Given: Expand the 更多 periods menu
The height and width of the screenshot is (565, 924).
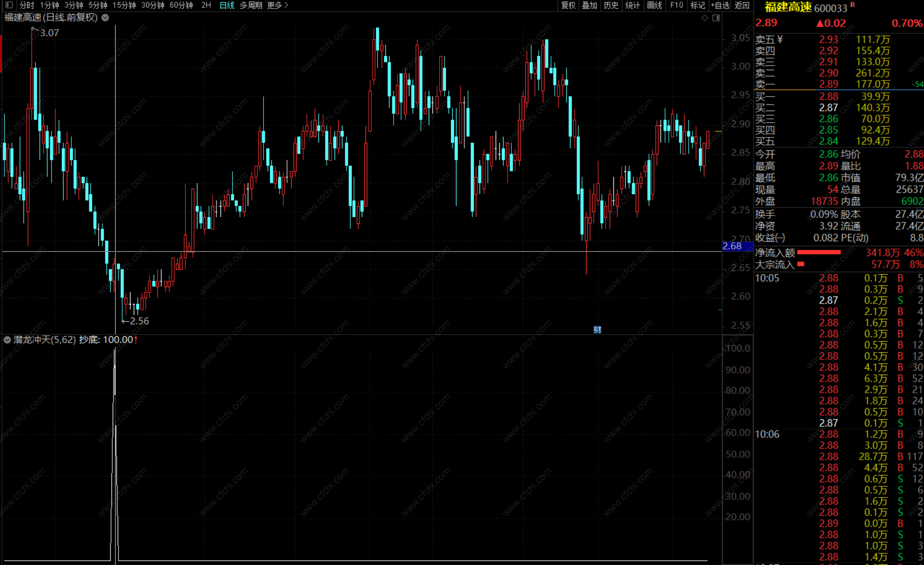Looking at the screenshot, I should coord(278,5).
